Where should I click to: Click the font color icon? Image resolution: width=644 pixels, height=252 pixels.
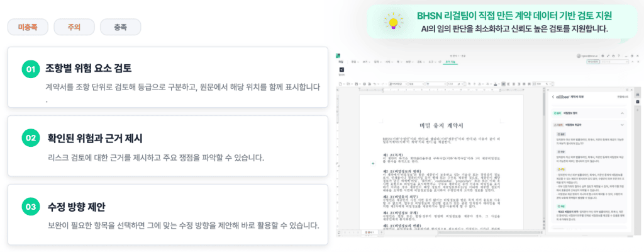click(496, 84)
